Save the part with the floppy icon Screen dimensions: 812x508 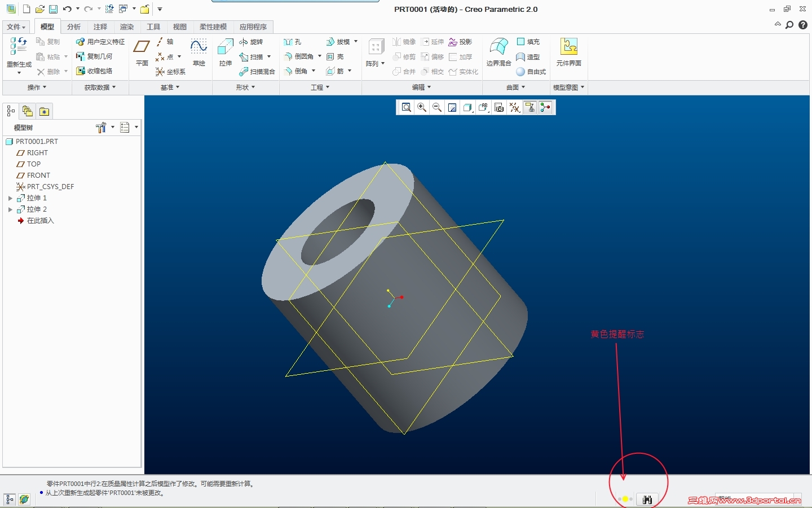pyautogui.click(x=53, y=9)
